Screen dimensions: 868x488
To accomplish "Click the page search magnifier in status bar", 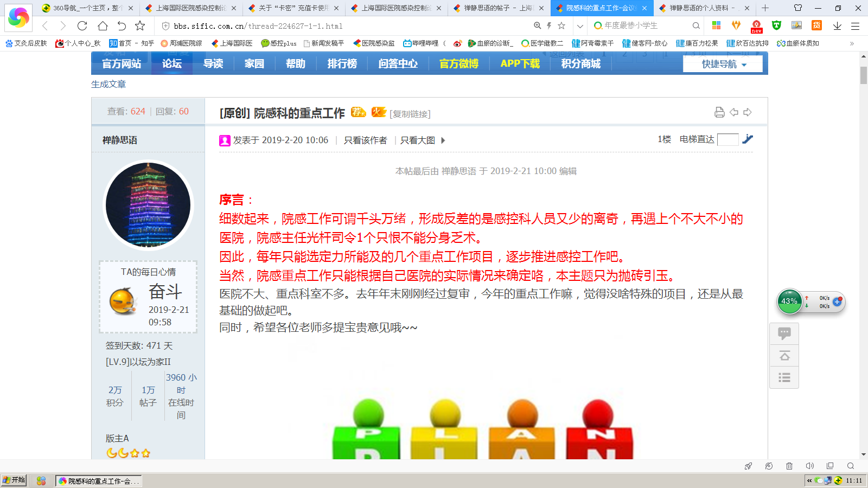I will coord(849,466).
